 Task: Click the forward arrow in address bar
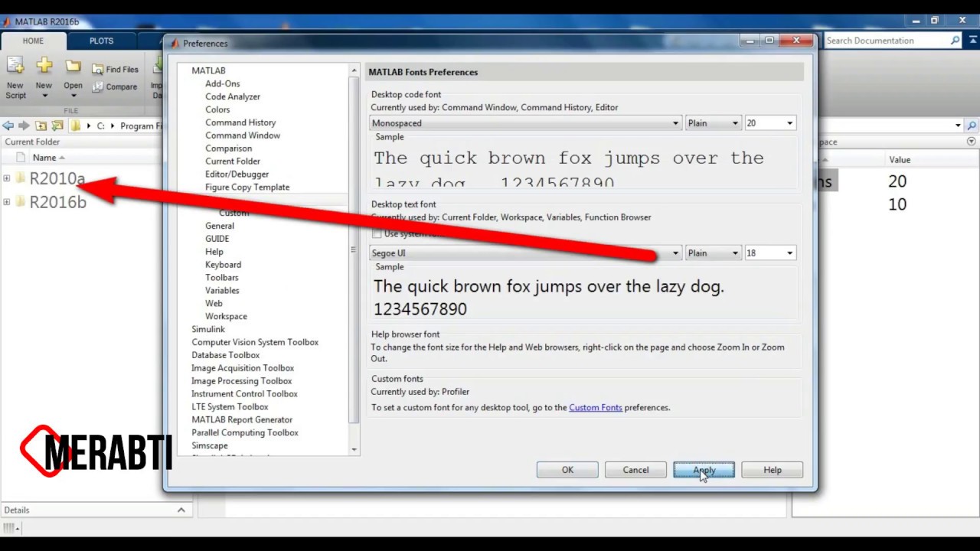click(x=24, y=126)
